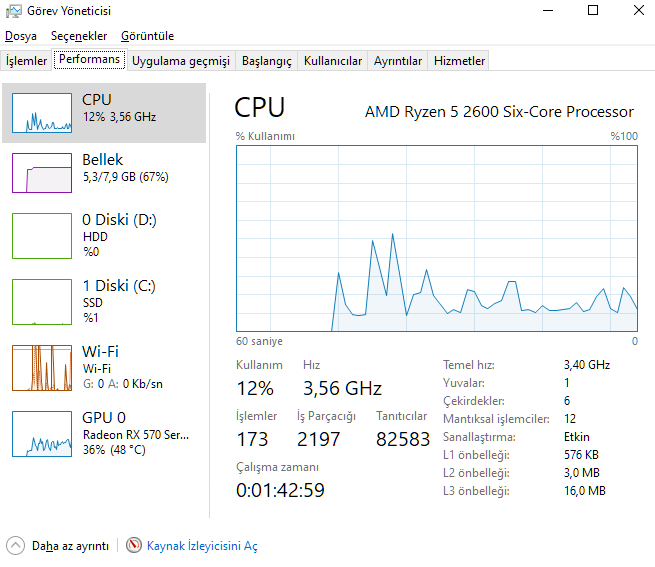
Task: Open the Dosya menu
Action: pyautogui.click(x=20, y=36)
